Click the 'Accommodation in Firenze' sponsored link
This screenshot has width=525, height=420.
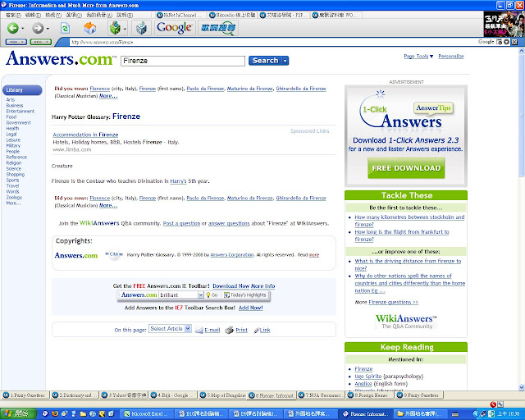tap(85, 135)
